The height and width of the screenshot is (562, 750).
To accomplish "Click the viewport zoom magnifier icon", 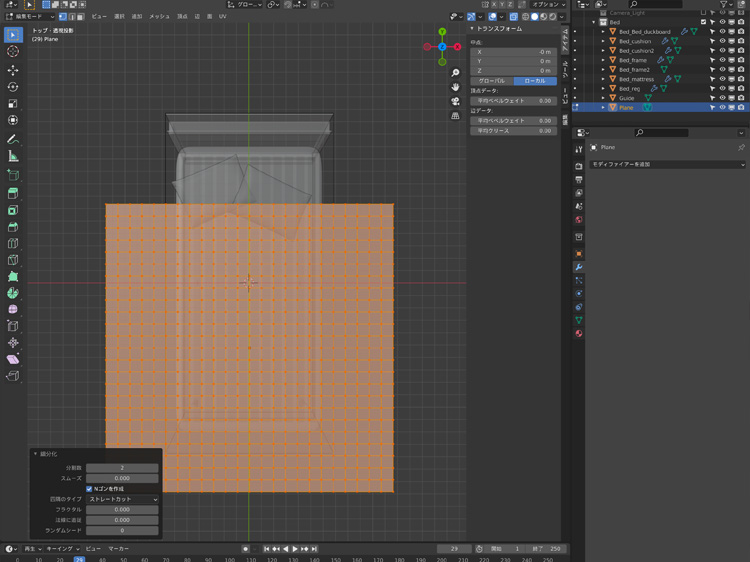I will click(x=455, y=73).
